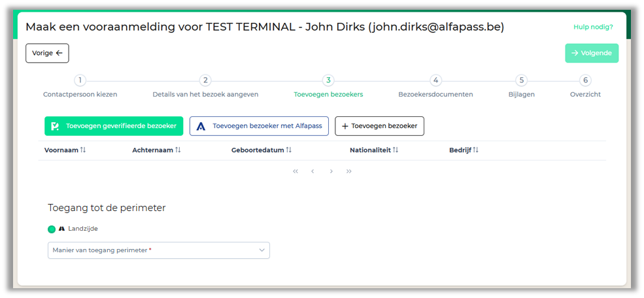Open Manier van toegang perimeter dropdown
The width and height of the screenshot is (644, 298).
[158, 250]
